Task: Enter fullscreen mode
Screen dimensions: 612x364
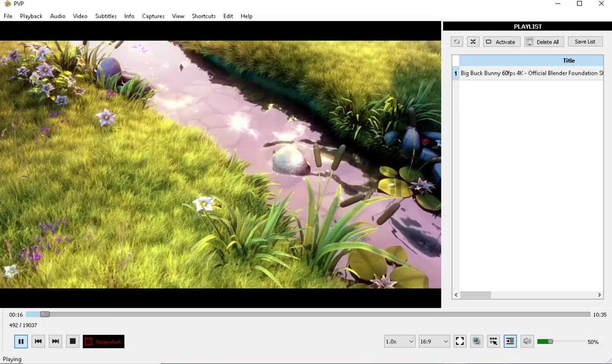Action: pyautogui.click(x=460, y=341)
